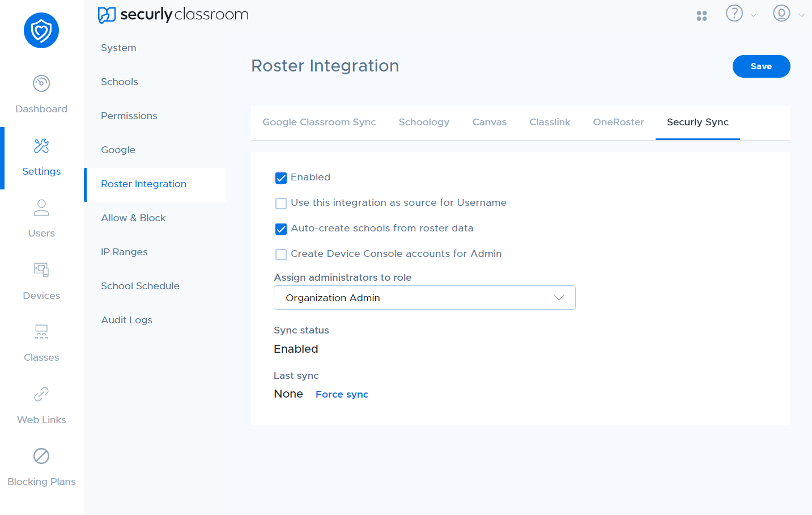Click the Roster Integration page heading
The width and height of the screenshot is (812, 515).
coord(325,66)
